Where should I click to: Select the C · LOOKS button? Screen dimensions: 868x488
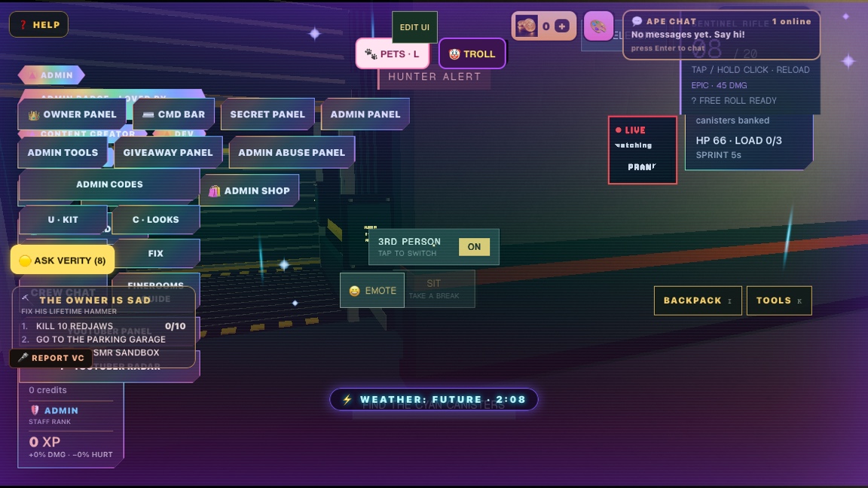[x=155, y=220]
